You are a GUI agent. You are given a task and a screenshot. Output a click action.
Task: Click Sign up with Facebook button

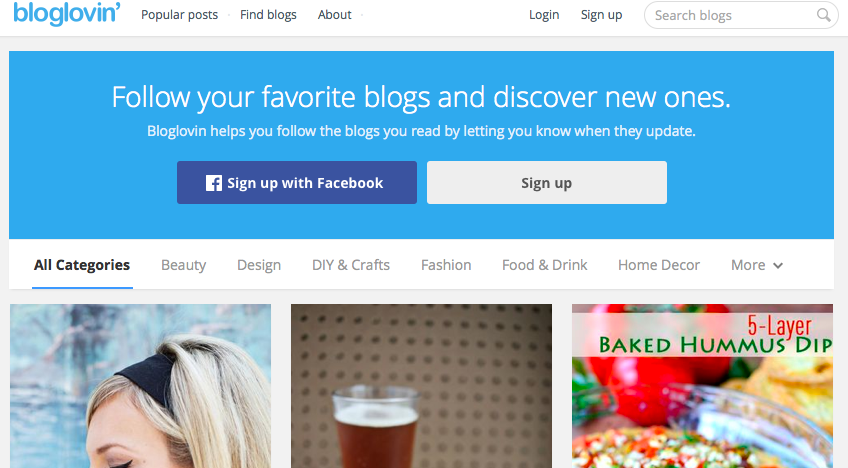click(x=297, y=182)
